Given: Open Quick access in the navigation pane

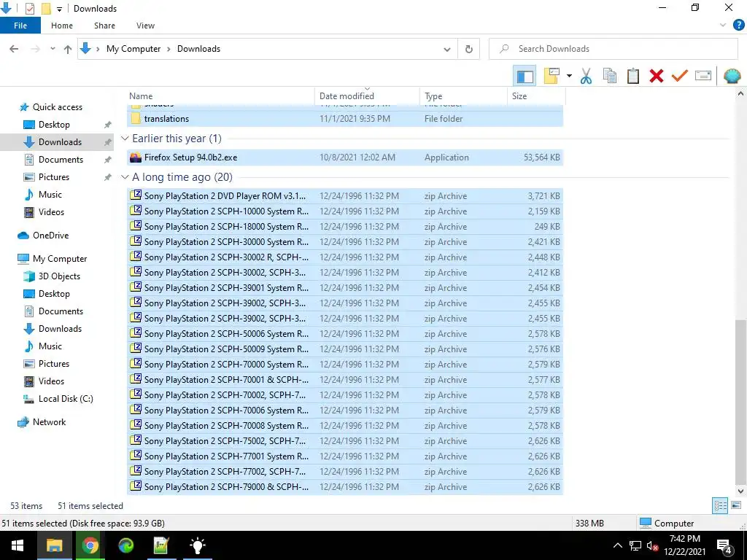Looking at the screenshot, I should (57, 107).
